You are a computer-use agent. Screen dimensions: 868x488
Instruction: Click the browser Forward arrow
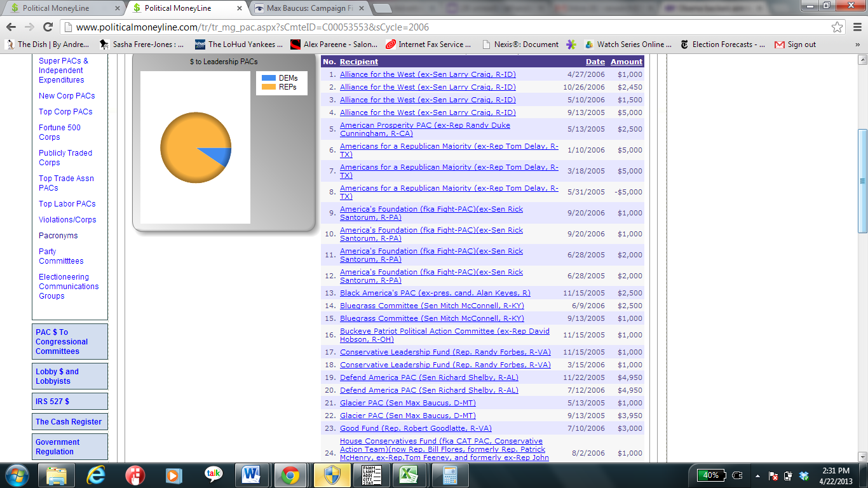29,27
